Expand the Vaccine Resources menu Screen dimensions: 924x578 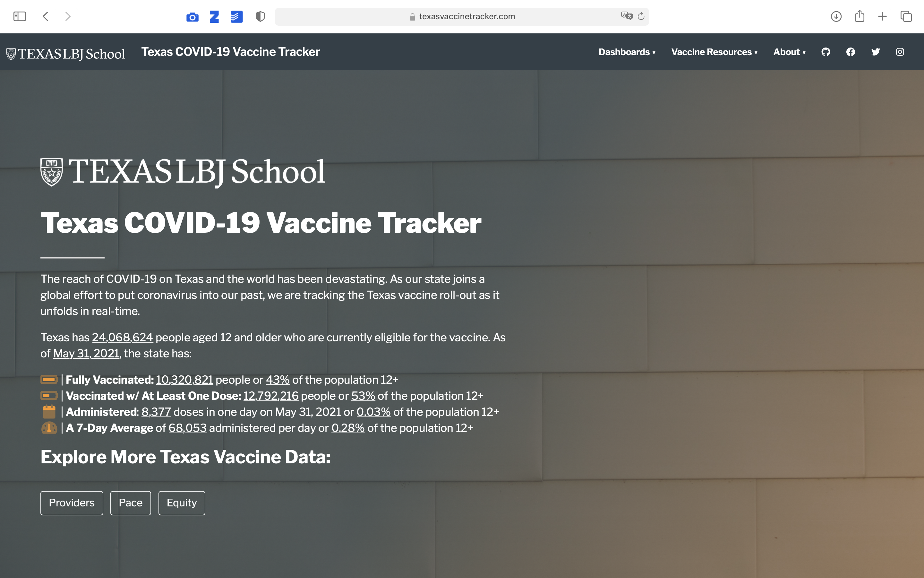click(714, 52)
